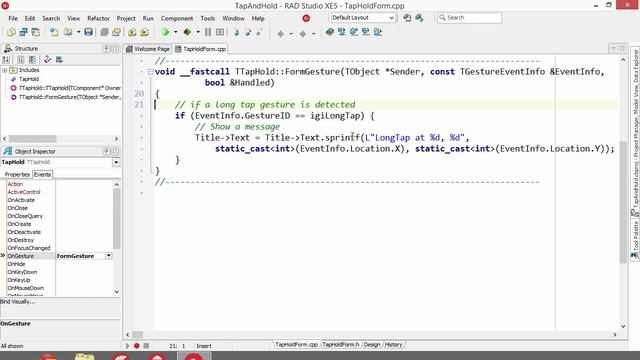This screenshot has height=360, width=640.
Task: Click the Back navigation arrow icon
Action: 280,33
